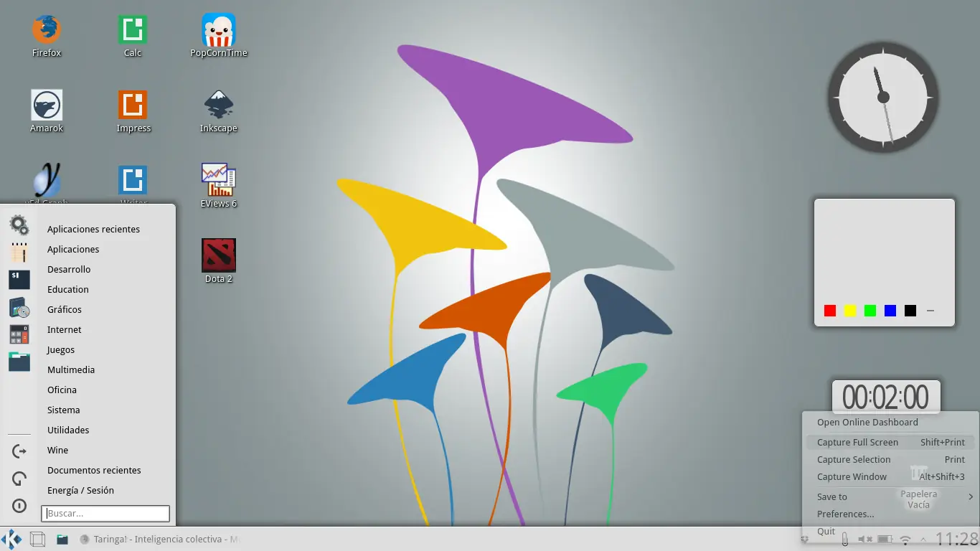
Task: Open the file manager favorite in launcher
Action: pyautogui.click(x=19, y=362)
